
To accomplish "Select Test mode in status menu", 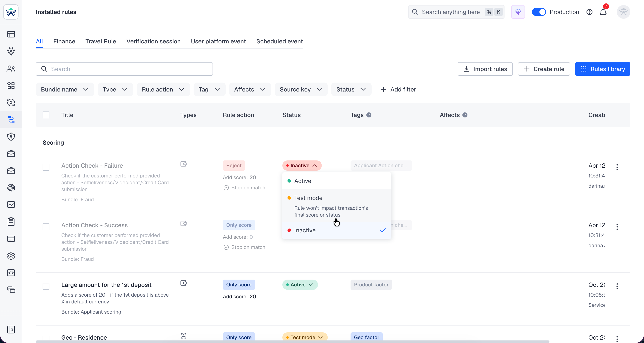I will coord(308,198).
